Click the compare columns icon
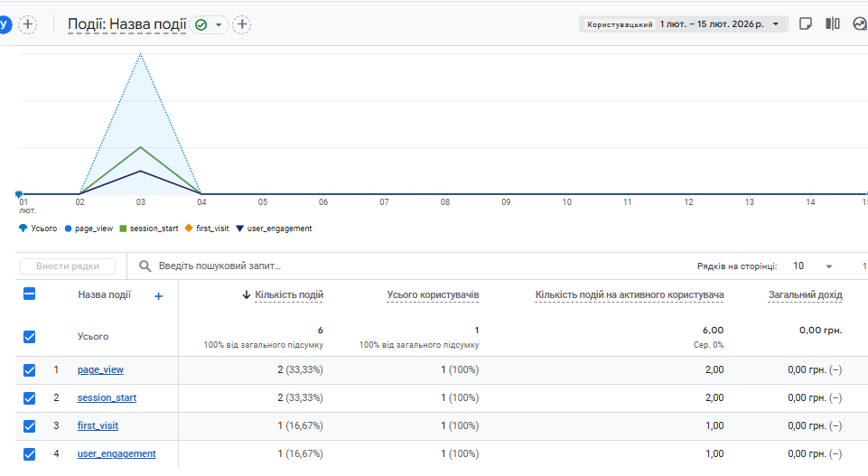This screenshot has height=476, width=868. pos(833,24)
